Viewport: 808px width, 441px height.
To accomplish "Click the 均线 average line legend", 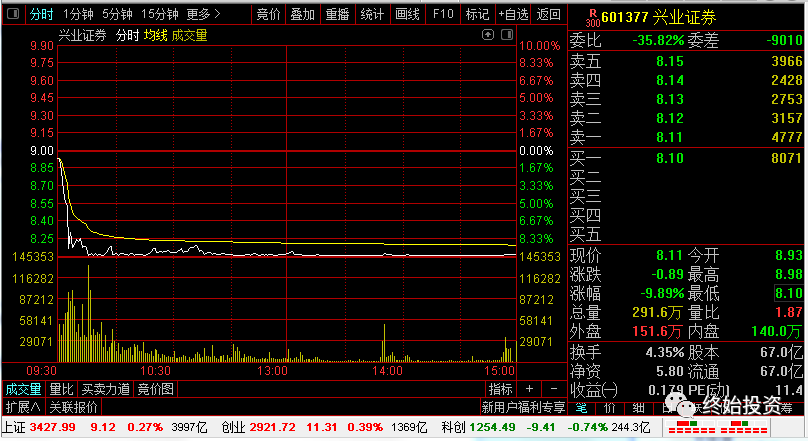I will (x=156, y=36).
